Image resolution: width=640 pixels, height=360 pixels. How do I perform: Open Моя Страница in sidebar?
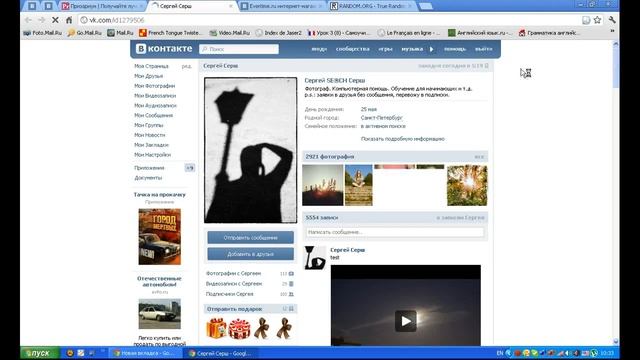point(151,66)
